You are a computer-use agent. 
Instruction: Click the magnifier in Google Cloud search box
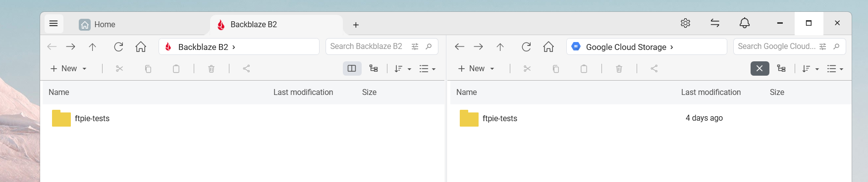click(837, 46)
